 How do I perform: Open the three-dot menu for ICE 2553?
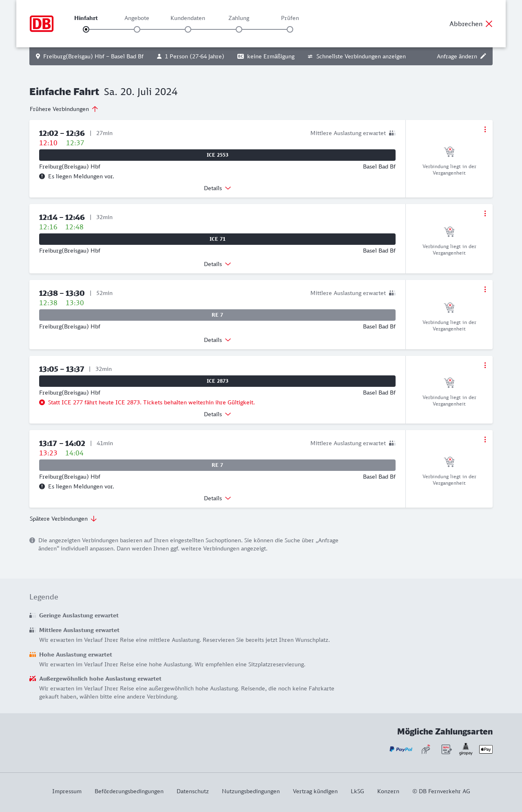pos(485,129)
